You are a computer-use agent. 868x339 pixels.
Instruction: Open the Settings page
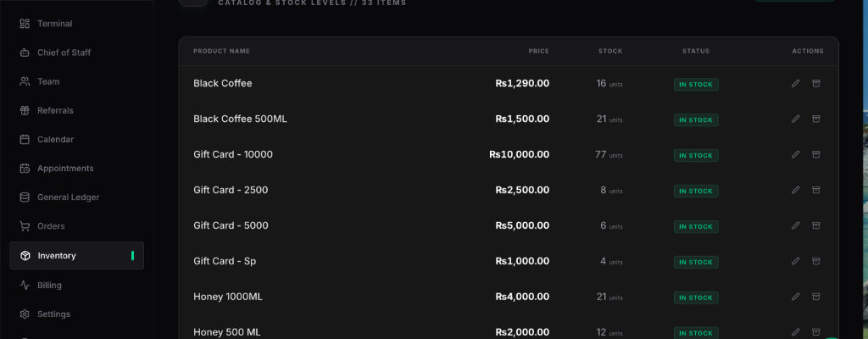[x=53, y=314]
